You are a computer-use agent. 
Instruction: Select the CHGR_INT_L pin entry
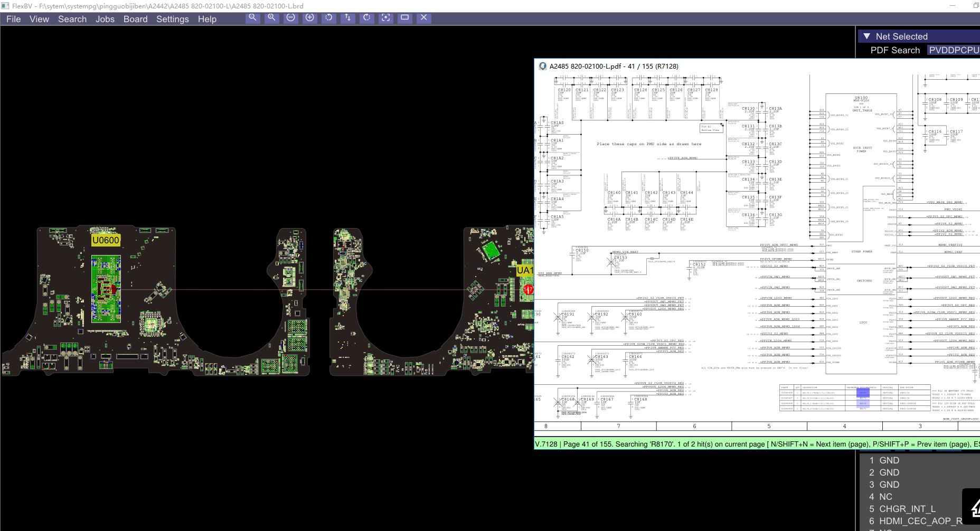[907, 509]
